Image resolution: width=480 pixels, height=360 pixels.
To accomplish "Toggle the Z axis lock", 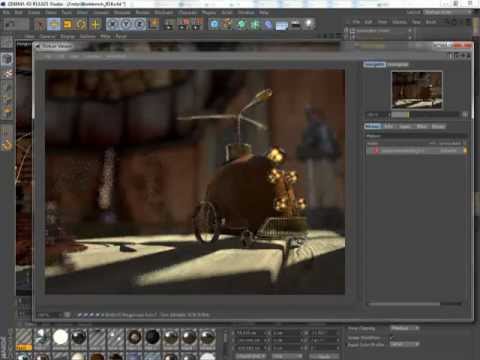I will [140, 24].
